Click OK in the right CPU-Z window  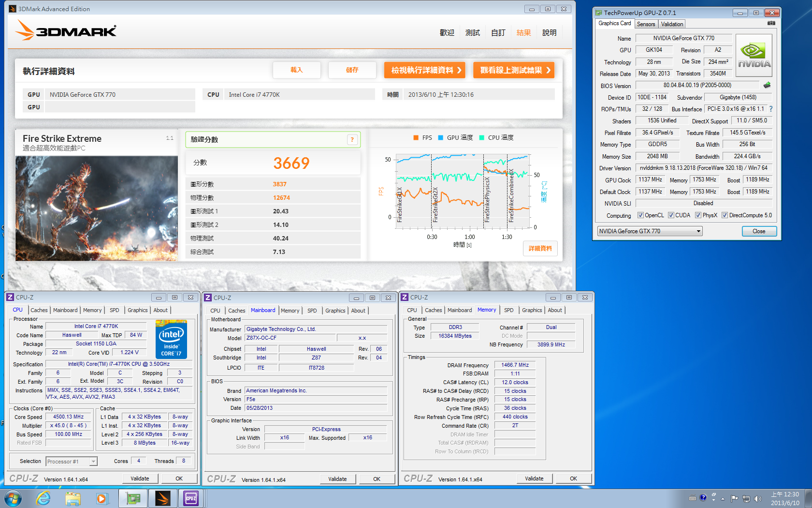click(574, 478)
